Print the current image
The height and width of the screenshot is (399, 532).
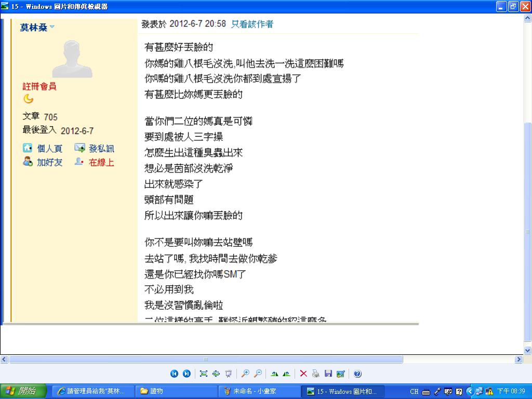pyautogui.click(x=315, y=374)
